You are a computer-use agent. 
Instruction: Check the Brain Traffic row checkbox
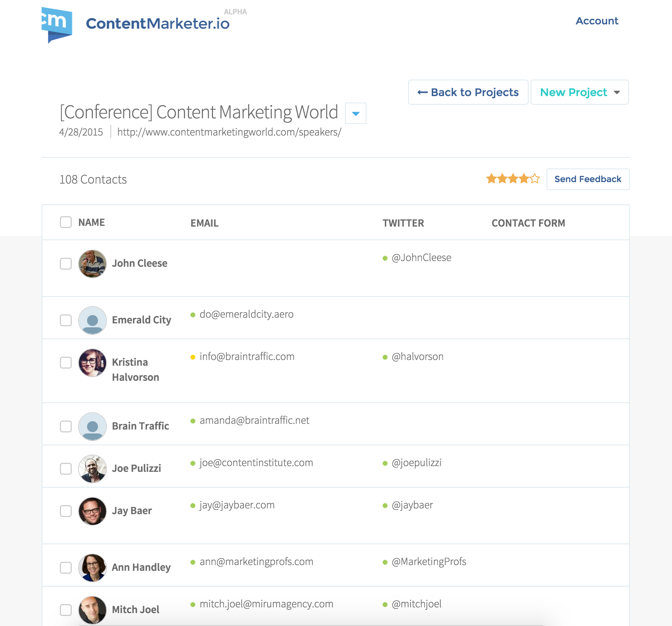[66, 426]
